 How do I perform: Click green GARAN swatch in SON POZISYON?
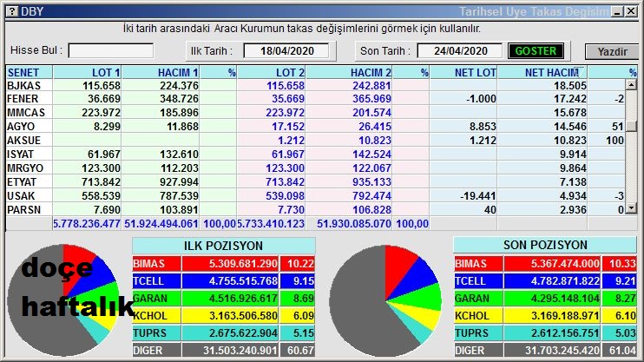click(478, 299)
